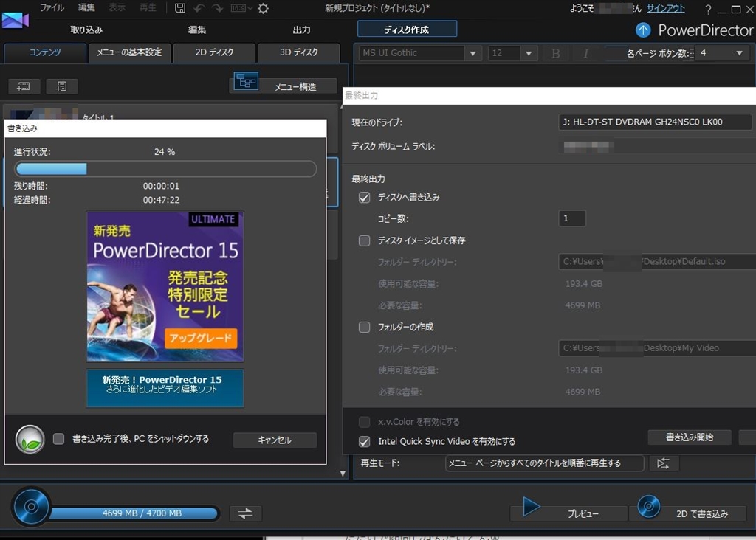The height and width of the screenshot is (540, 756).
Task: Open the ファイル menu
Action: pyautogui.click(x=52, y=7)
